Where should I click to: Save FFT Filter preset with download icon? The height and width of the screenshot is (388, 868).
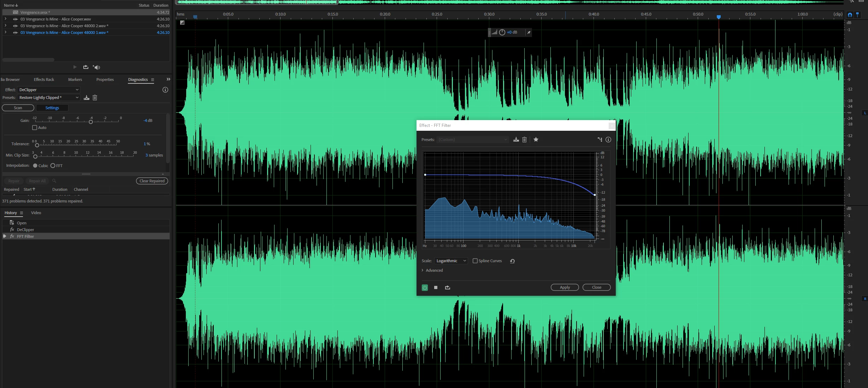[516, 140]
